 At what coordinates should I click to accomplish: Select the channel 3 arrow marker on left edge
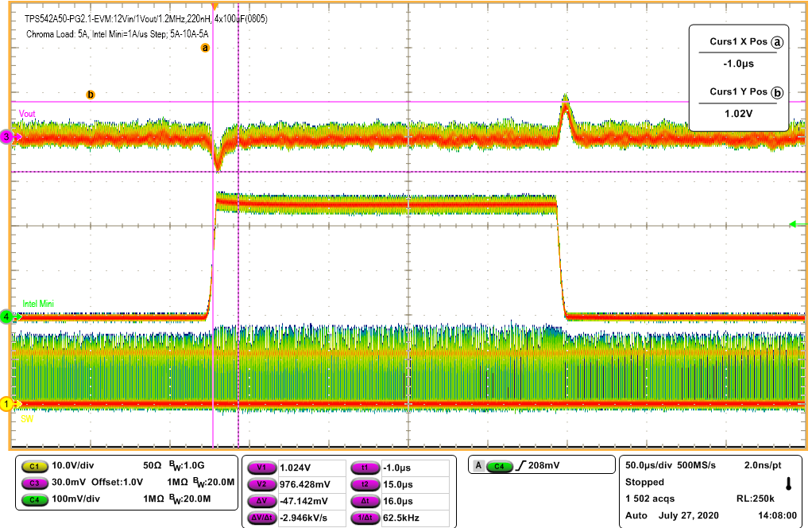(6, 137)
